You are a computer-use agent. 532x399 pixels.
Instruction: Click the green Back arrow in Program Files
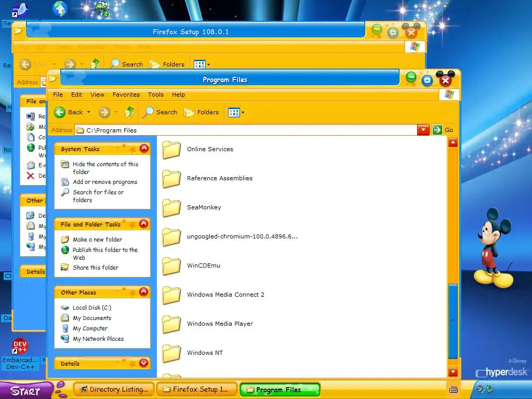tap(60, 112)
